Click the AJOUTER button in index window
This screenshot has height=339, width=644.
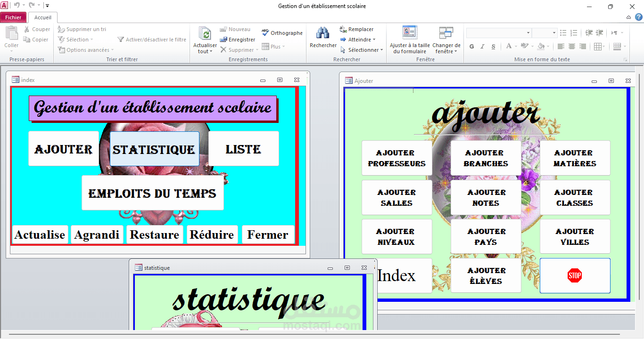point(64,149)
